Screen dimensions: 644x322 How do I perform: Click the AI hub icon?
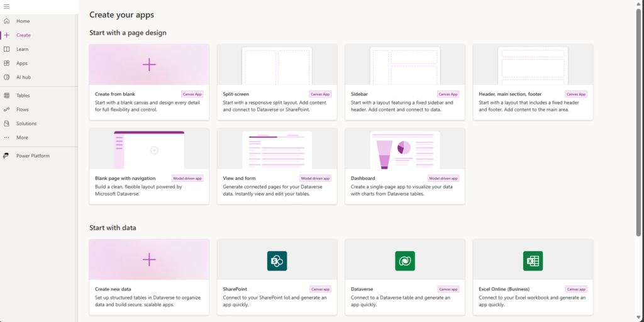(x=6, y=77)
